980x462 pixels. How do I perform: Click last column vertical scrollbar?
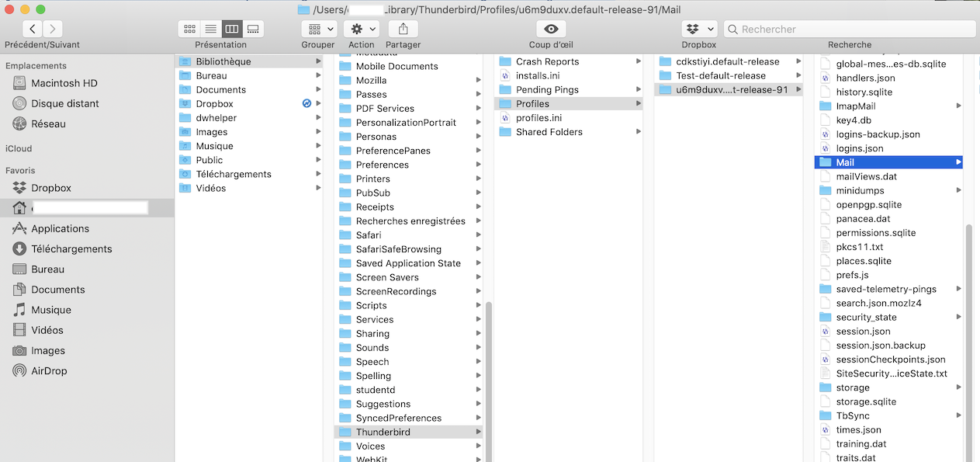(x=968, y=342)
